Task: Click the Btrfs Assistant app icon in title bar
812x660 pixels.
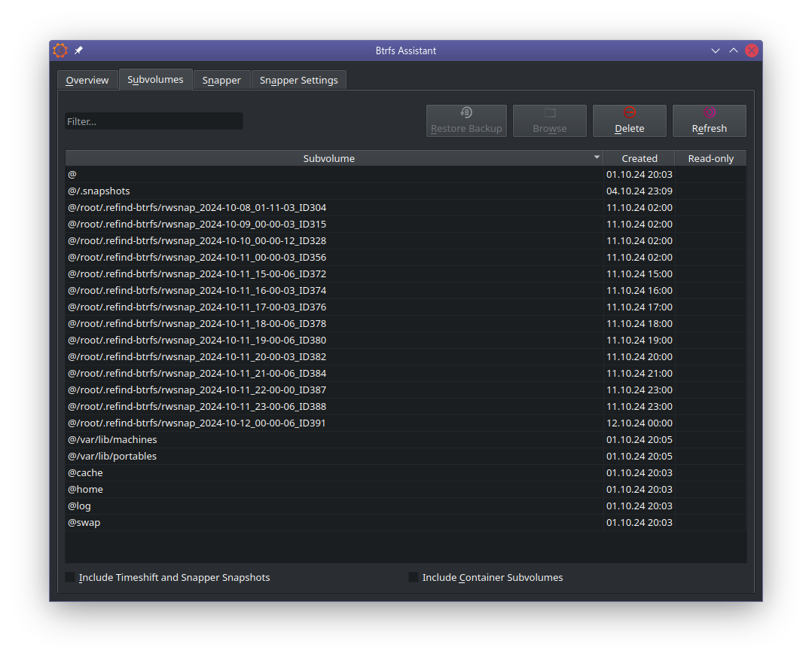Action: 60,50
